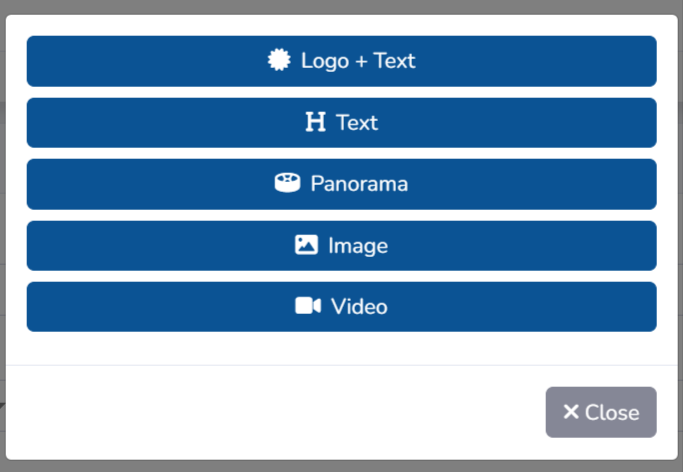The height and width of the screenshot is (472, 683).
Task: Click the "Video" label text
Action: tap(359, 306)
